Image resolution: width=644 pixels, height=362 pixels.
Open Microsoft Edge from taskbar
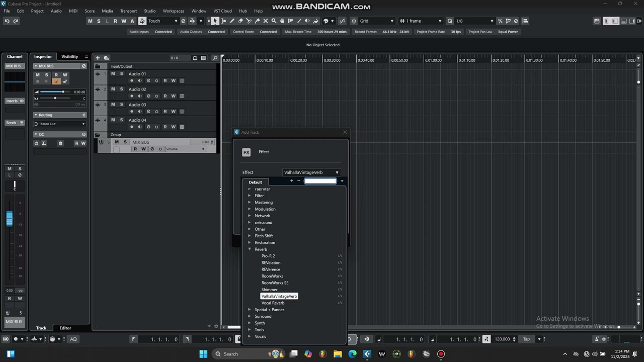coord(352,354)
